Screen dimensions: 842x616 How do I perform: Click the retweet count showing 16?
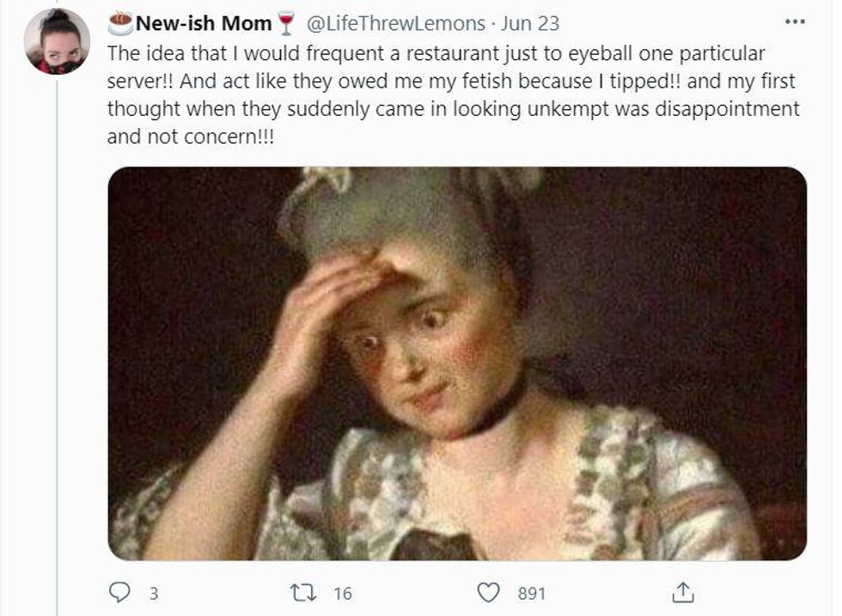342,593
